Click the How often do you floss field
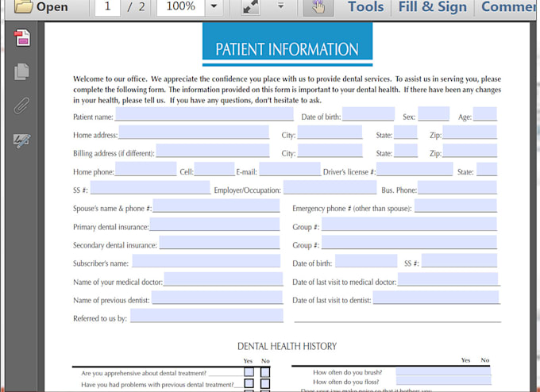540x392 pixels. (x=444, y=380)
